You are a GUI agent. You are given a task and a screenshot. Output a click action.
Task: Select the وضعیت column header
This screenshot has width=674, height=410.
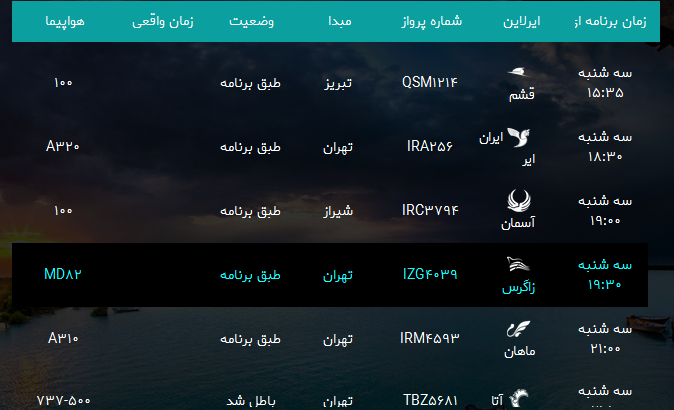coord(251,21)
